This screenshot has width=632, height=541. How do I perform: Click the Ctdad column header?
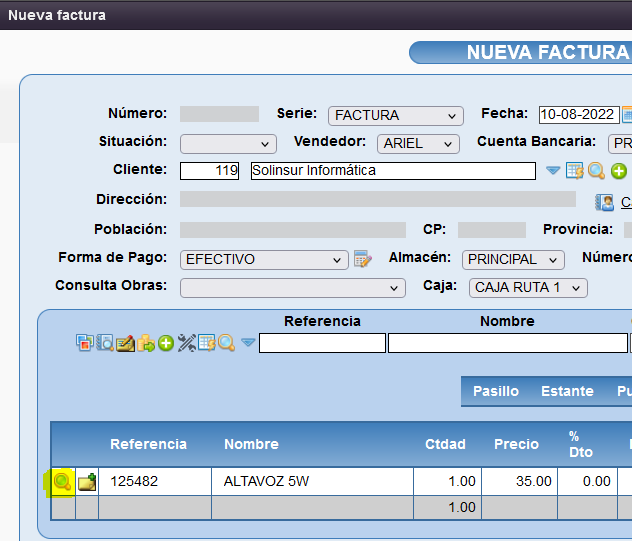445,444
